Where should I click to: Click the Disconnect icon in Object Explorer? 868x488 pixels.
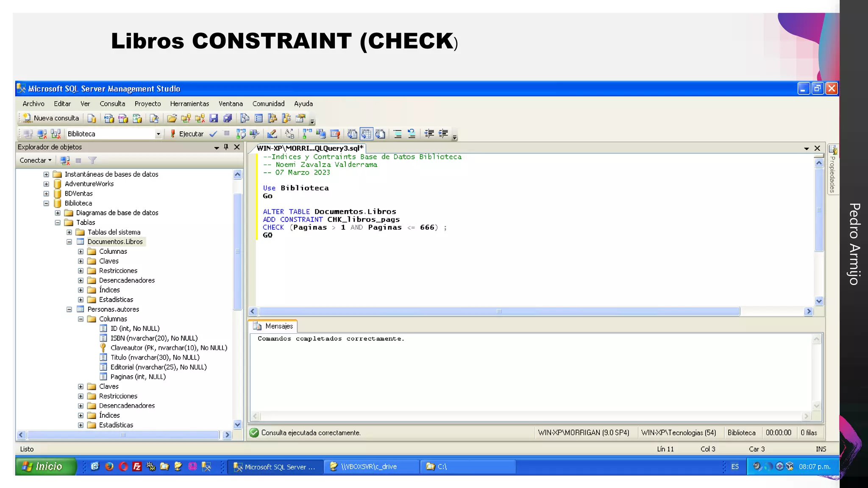pyautogui.click(x=65, y=161)
